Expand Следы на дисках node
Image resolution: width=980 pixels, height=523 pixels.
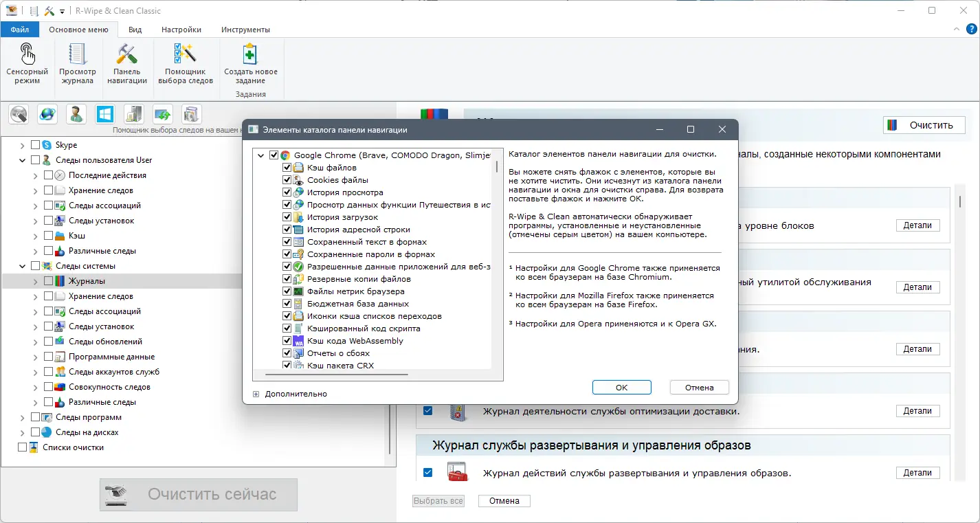[22, 432]
